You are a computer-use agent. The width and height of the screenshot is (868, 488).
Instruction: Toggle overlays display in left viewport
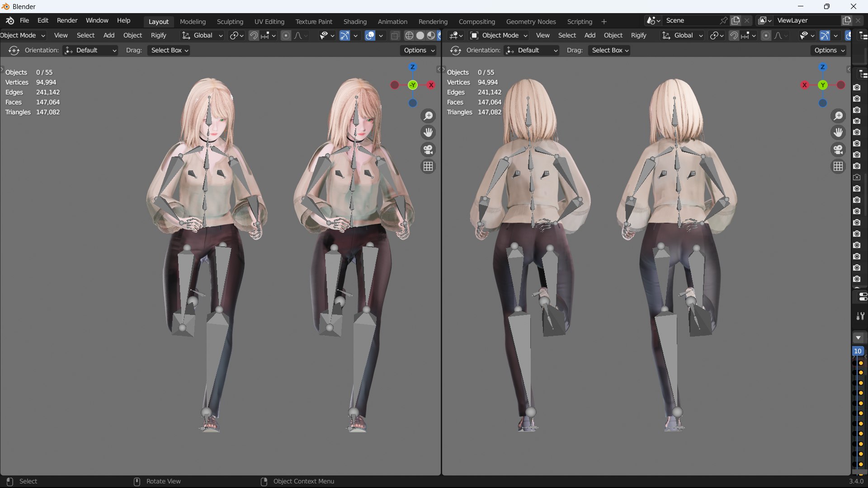(370, 35)
